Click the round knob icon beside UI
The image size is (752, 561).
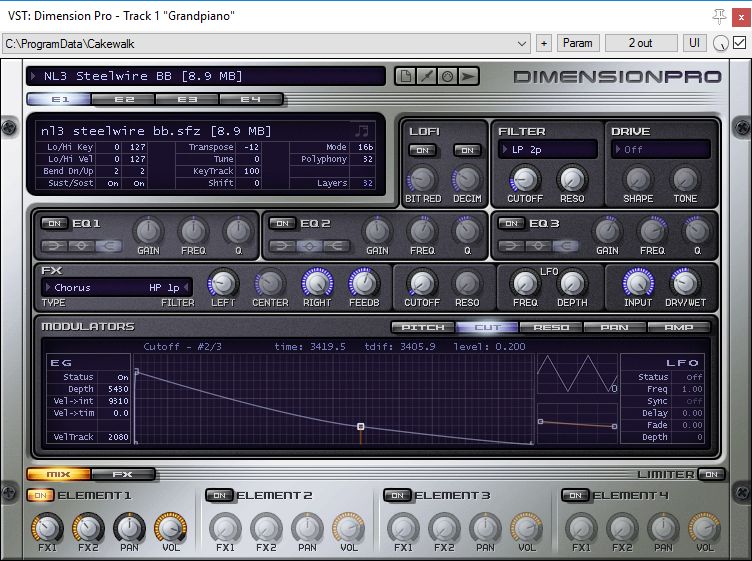tap(720, 44)
